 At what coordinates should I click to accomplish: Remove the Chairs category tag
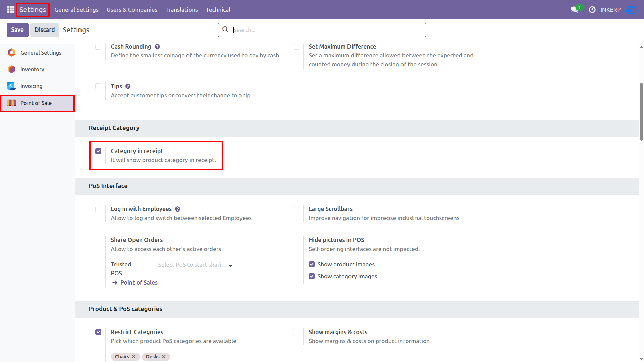(x=133, y=357)
